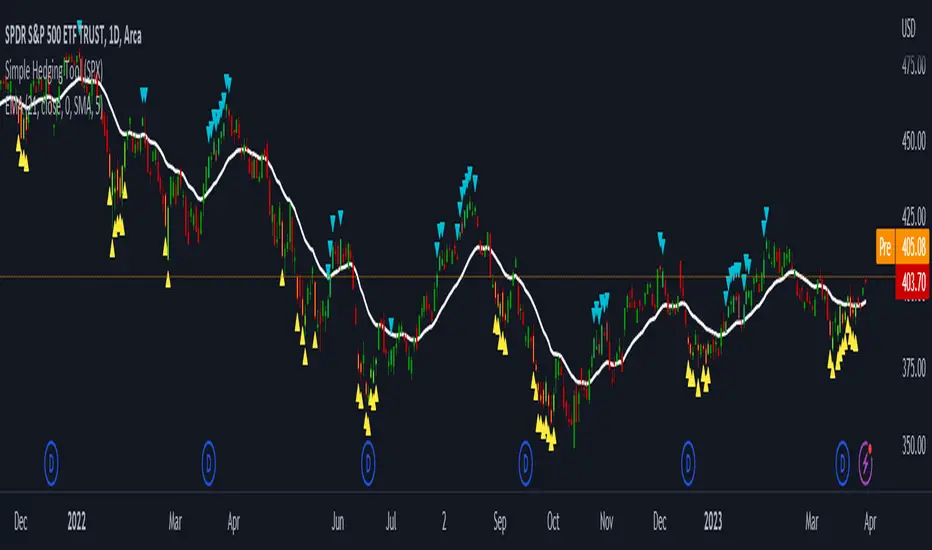Click the Oct label on time axis
932x550 pixels.
click(553, 522)
